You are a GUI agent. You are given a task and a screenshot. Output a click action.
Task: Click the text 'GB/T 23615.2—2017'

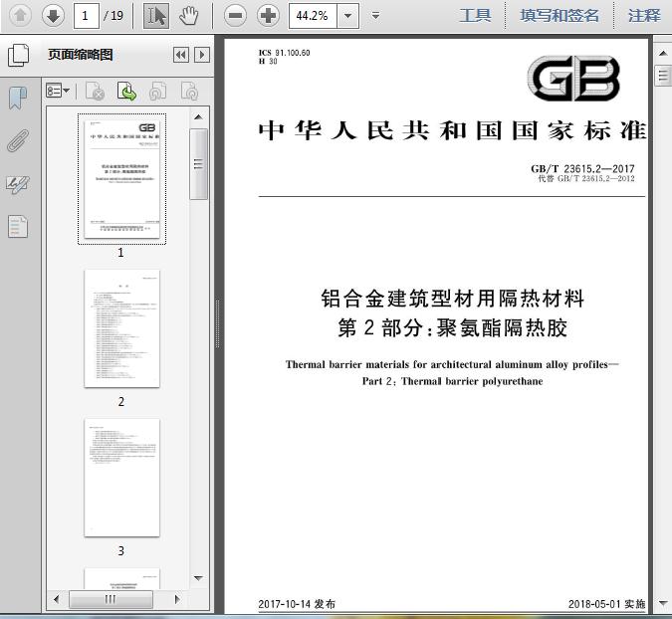[x=582, y=169]
